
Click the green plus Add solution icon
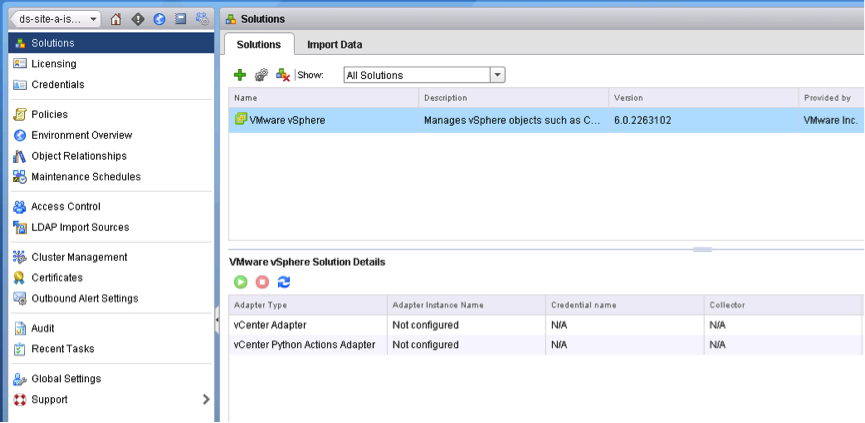click(240, 75)
